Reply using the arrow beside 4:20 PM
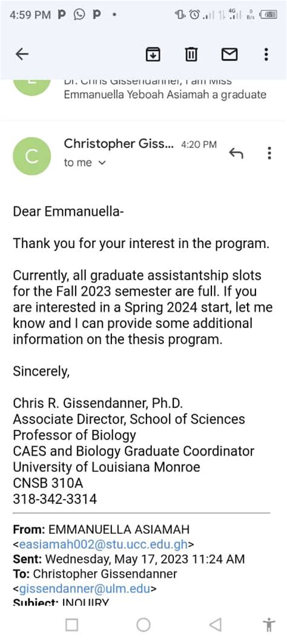This screenshot has height=644, width=287. [x=236, y=153]
